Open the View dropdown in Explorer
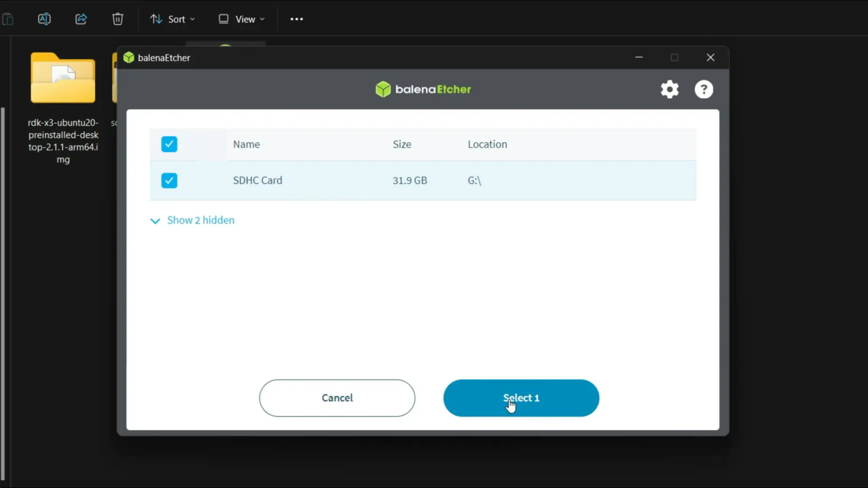Image resolution: width=868 pixels, height=488 pixels. point(242,19)
